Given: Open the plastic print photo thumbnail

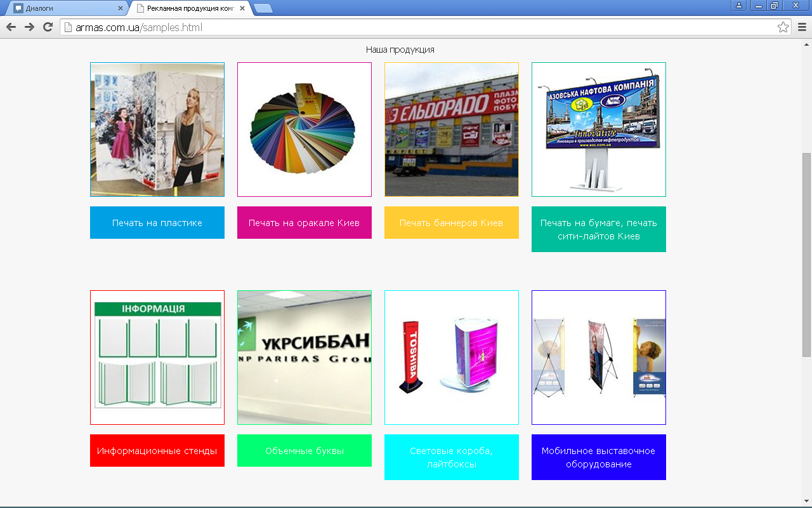Looking at the screenshot, I should 157,130.
